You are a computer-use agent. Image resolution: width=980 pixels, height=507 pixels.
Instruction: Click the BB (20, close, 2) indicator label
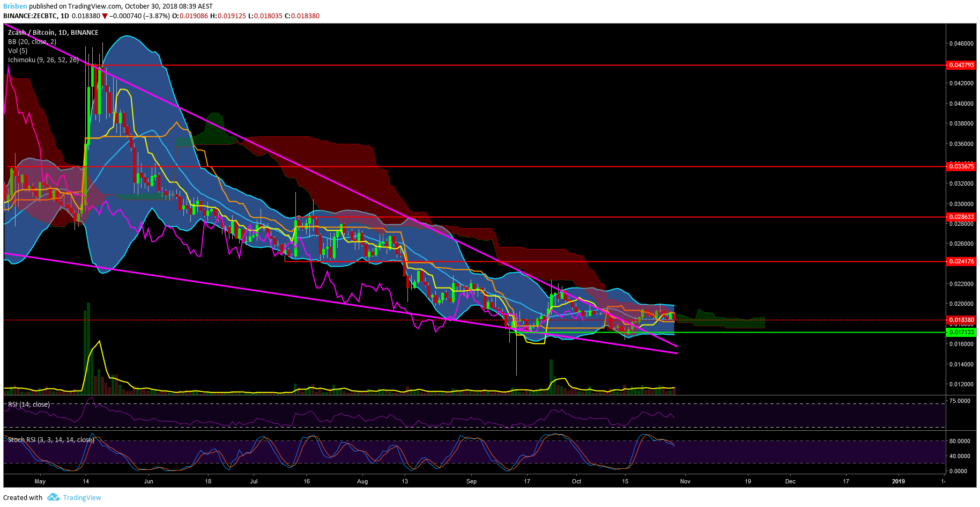pyautogui.click(x=32, y=42)
